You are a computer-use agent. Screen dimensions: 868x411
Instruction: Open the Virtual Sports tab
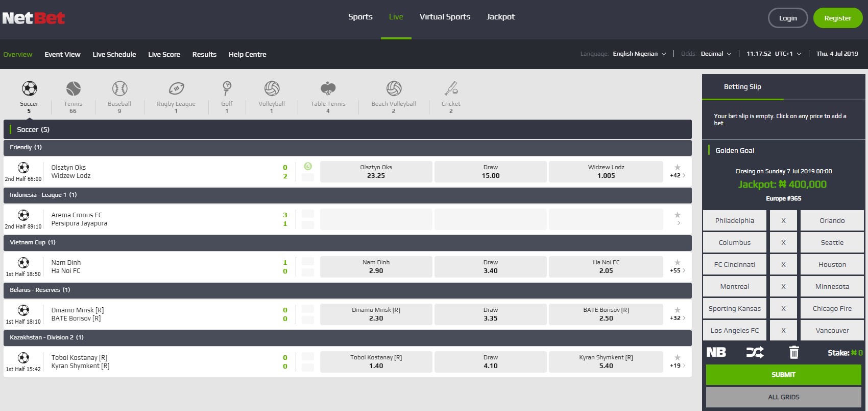(445, 17)
